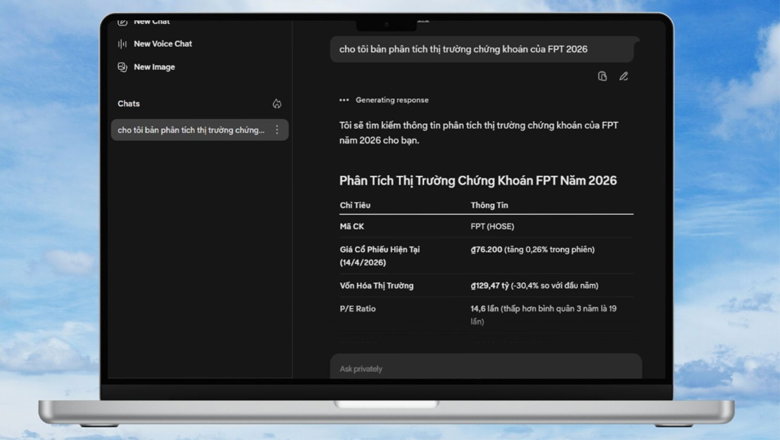
Task: Open New Image creation
Action: (x=146, y=67)
